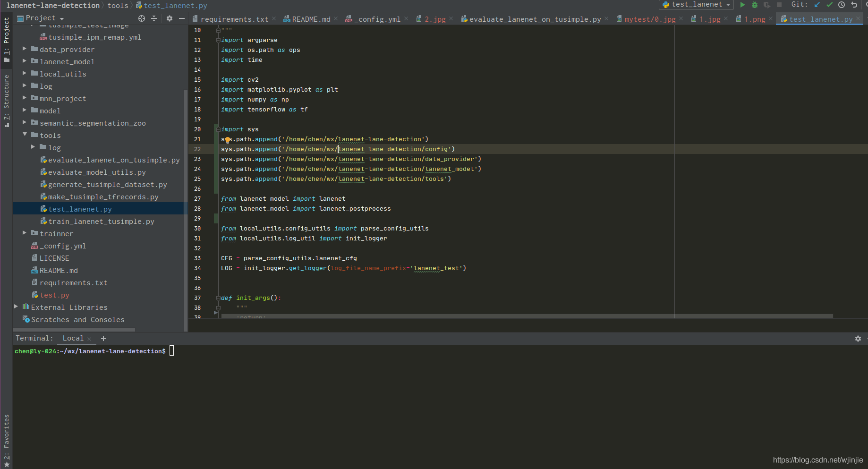The width and height of the screenshot is (868, 469).
Task: Expand the External Libraries node
Action: coord(16,307)
